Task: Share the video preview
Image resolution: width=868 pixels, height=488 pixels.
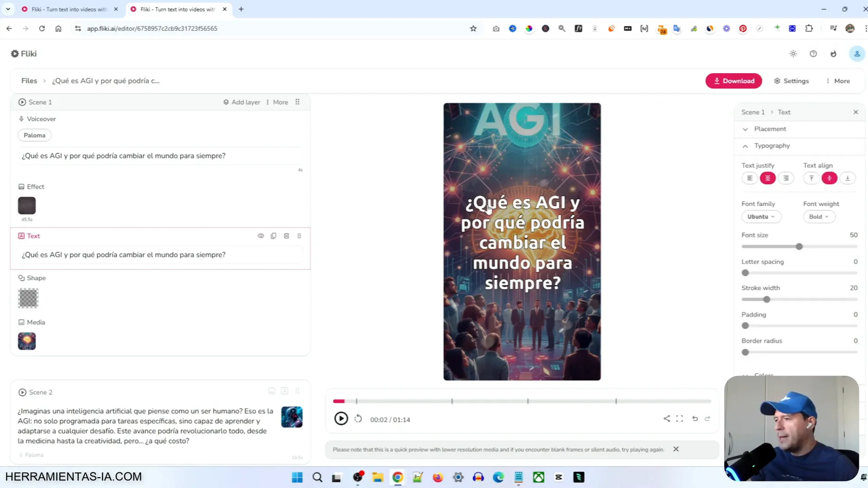Action: point(666,419)
